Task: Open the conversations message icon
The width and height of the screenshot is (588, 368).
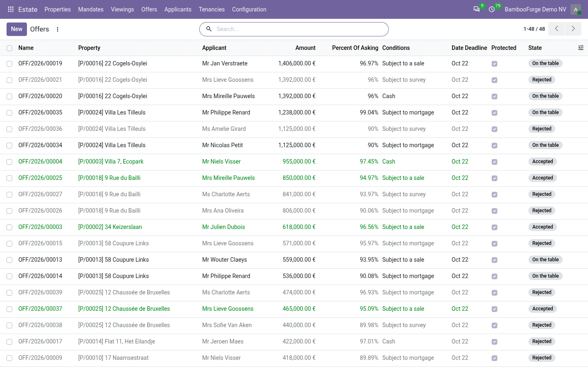Action: (x=477, y=9)
